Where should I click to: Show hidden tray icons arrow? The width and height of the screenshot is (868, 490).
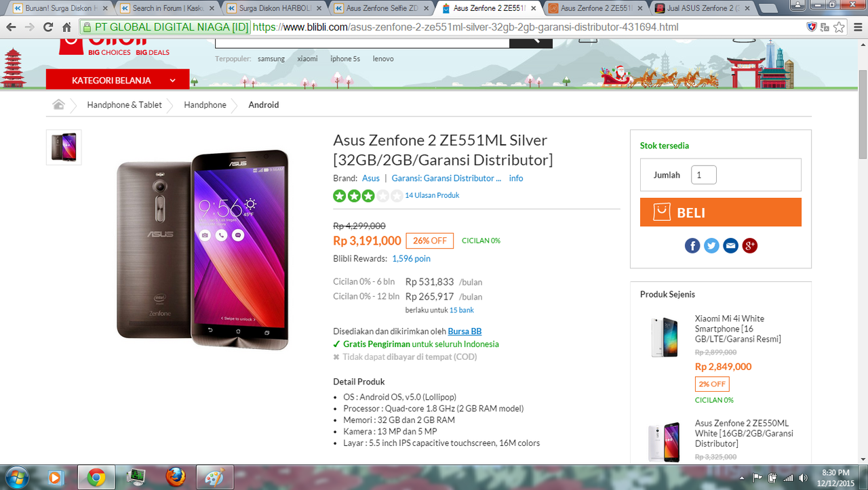point(743,477)
